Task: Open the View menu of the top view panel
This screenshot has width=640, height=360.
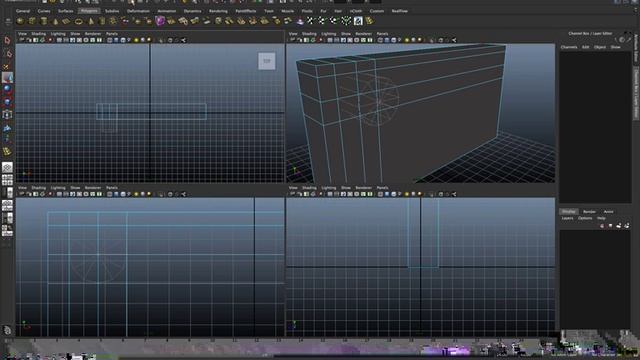Action: 22,34
